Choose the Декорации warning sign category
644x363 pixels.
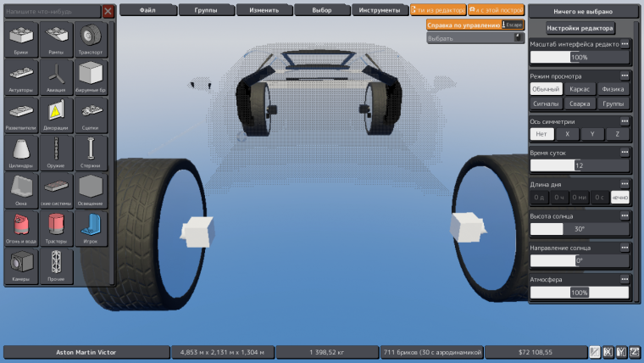point(56,115)
